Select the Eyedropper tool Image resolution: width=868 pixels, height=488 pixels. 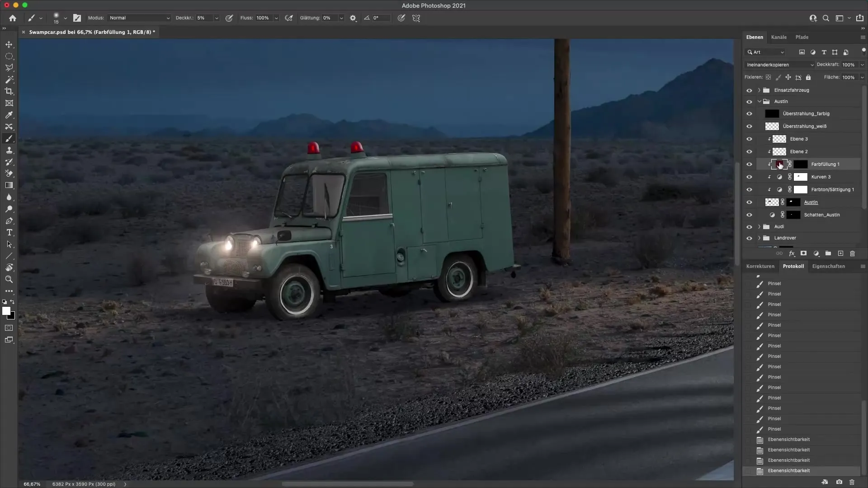tap(9, 115)
